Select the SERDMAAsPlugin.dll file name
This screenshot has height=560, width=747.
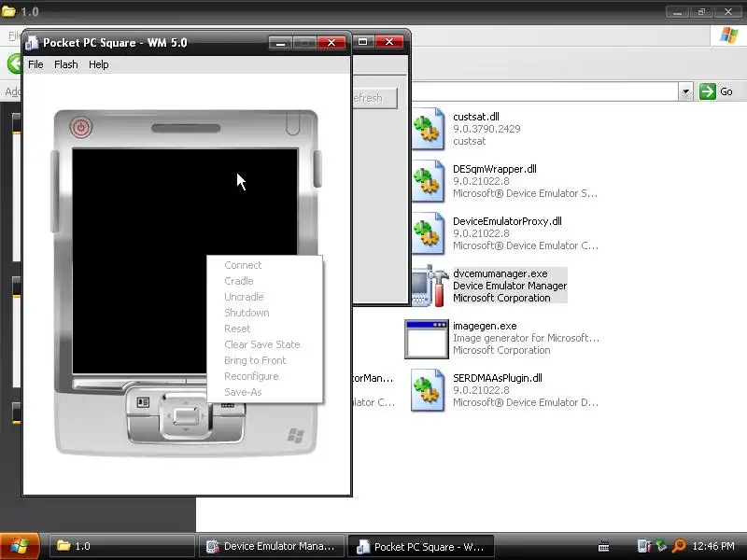click(498, 378)
